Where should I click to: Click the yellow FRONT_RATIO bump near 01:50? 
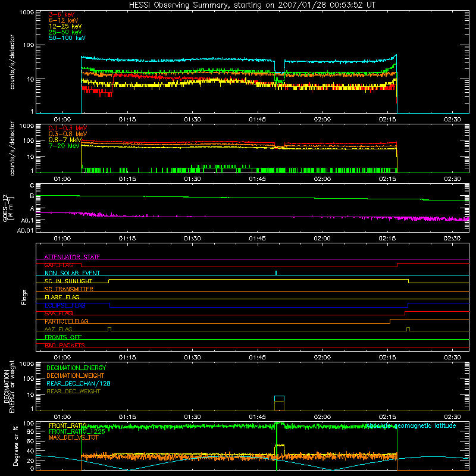[280, 449]
